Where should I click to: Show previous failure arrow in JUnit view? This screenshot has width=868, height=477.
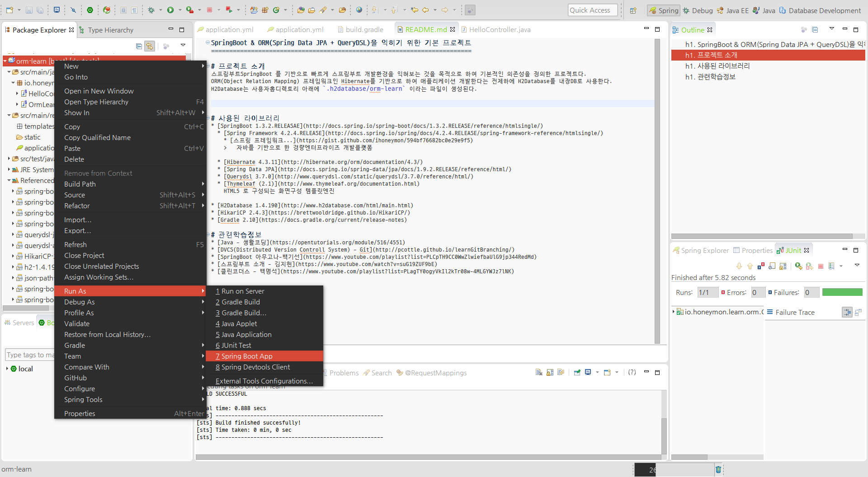(750, 266)
